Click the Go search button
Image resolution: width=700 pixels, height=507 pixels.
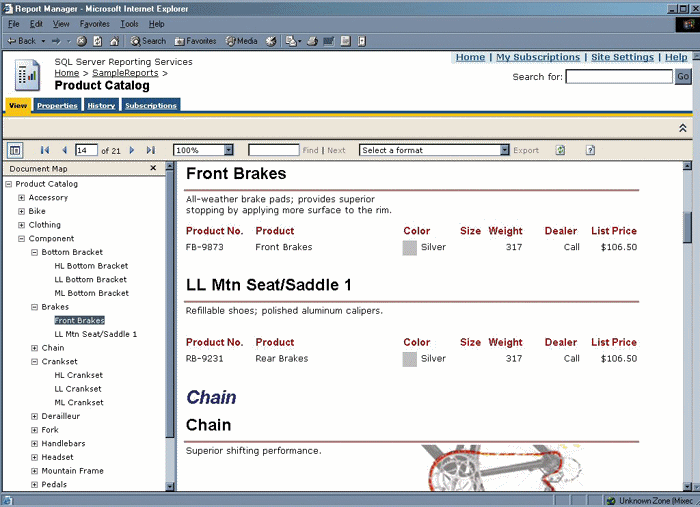click(683, 76)
